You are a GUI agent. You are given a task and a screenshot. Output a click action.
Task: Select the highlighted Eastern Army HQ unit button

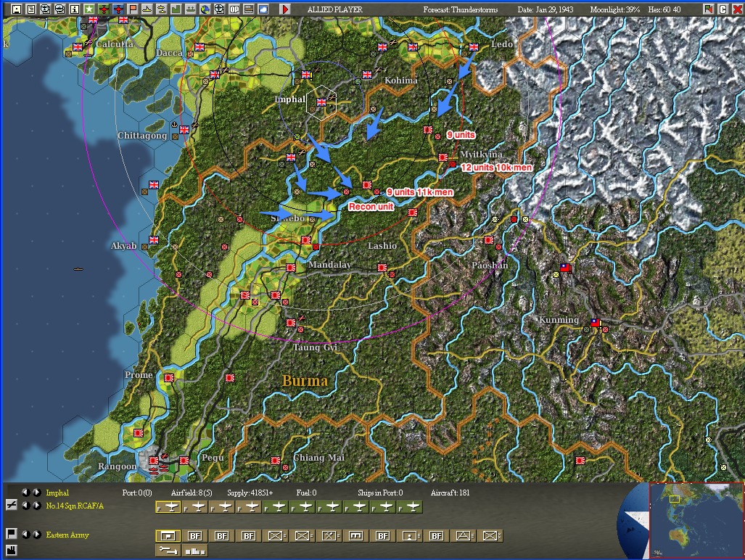(168, 536)
